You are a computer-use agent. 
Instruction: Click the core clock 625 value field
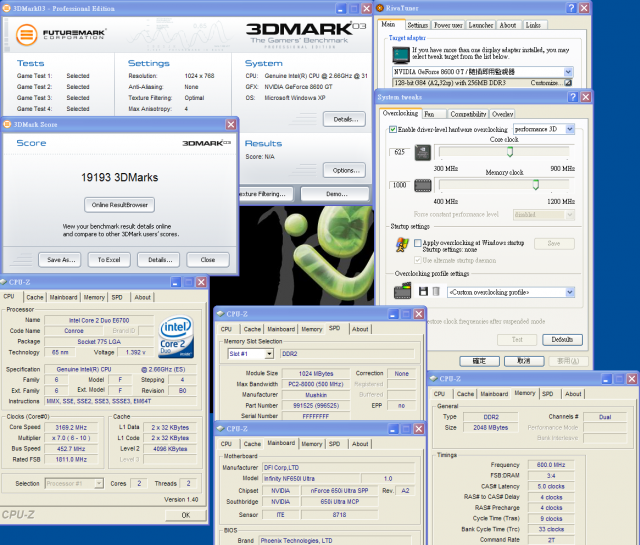pos(399,152)
